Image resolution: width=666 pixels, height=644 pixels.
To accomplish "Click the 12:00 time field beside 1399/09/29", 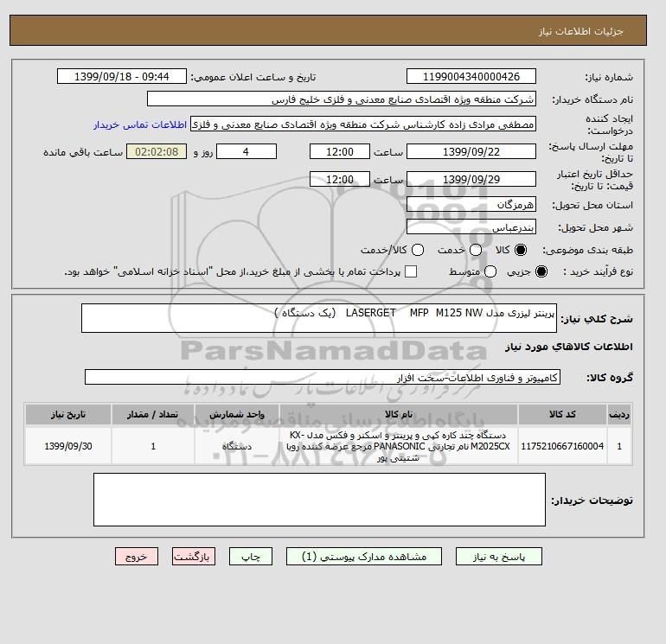I will pos(340,179).
